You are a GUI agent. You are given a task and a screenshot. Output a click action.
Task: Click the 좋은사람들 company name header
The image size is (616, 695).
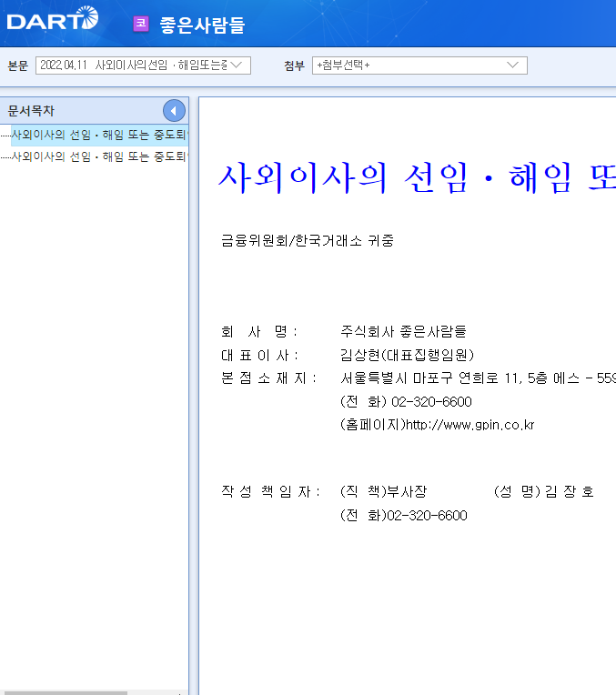click(x=202, y=25)
